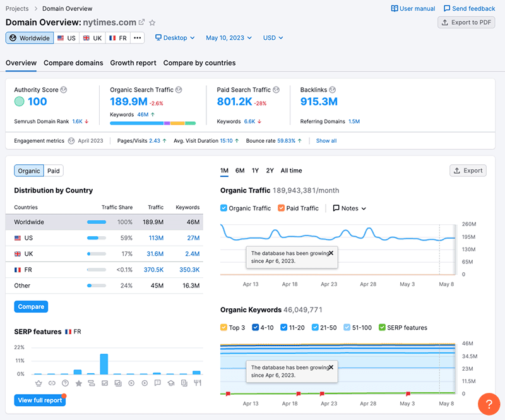Click globe icon beside Paid Search Traffic
505x420 pixels.
(276, 90)
